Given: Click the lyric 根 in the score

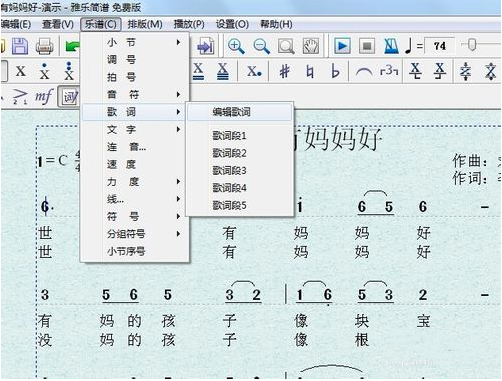Looking at the screenshot, I should 362,340.
